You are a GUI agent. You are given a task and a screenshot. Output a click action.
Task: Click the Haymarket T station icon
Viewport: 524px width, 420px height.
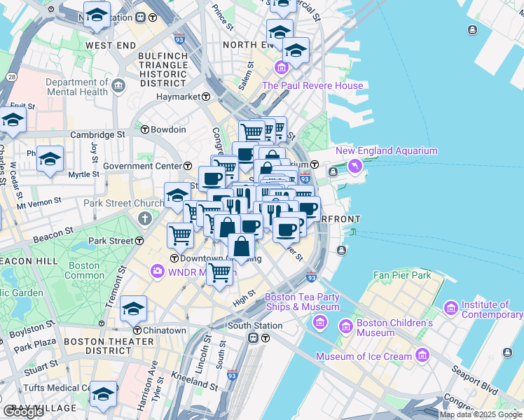[206, 97]
